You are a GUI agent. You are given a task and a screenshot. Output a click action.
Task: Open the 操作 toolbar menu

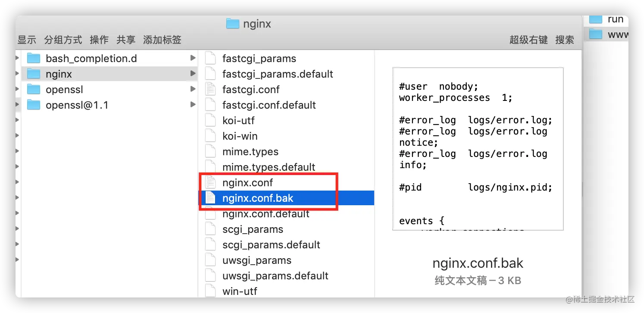pyautogui.click(x=99, y=40)
